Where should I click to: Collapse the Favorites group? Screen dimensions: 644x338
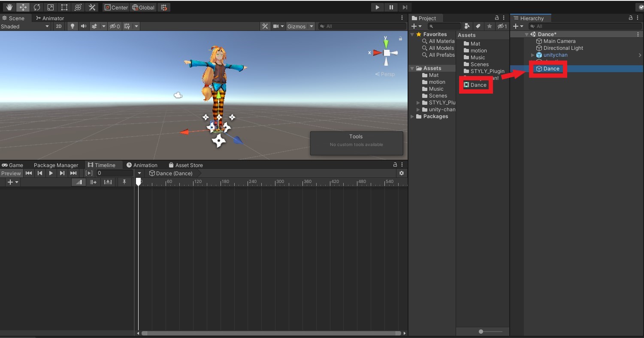tap(413, 34)
